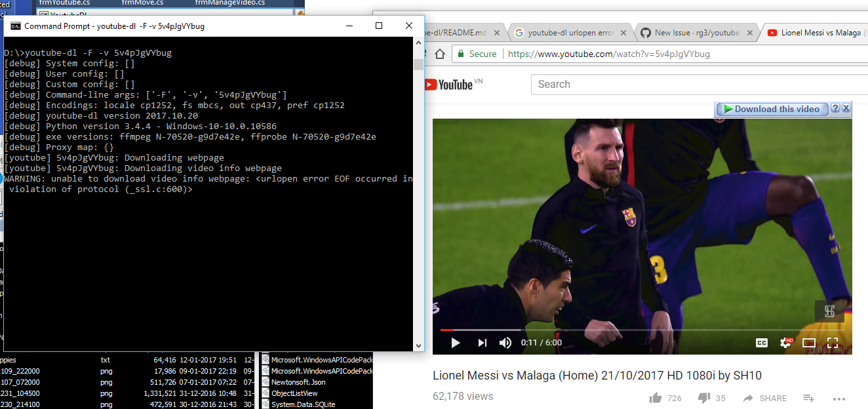This screenshot has height=409, width=868.
Task: Select ObjectListView reference item
Action: pyautogui.click(x=294, y=393)
